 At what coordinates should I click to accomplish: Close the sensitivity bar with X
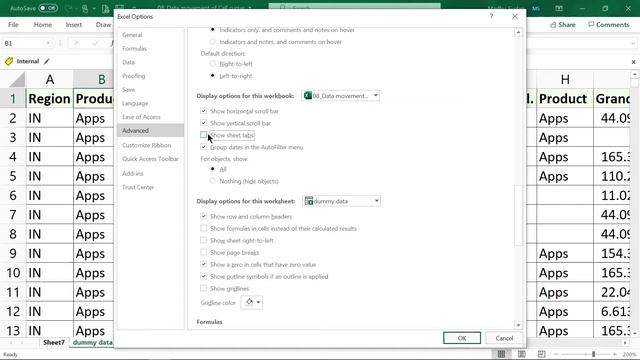coord(633,62)
